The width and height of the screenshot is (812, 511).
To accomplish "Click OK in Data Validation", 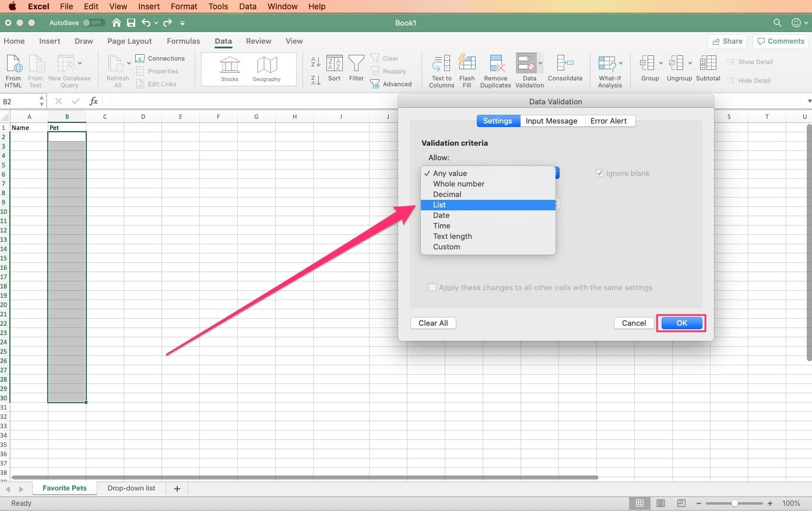I will (x=681, y=323).
